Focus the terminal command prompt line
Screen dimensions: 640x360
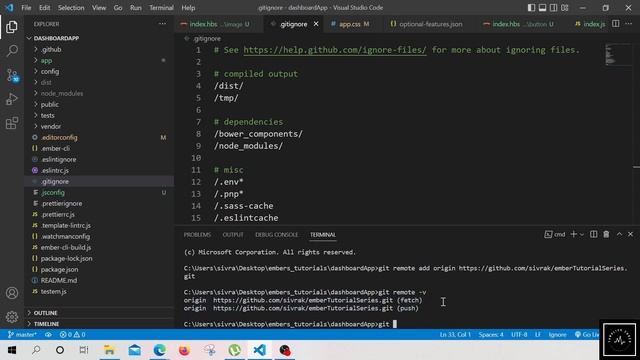290,324
